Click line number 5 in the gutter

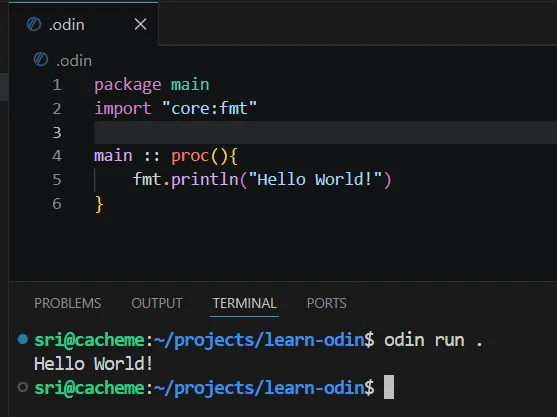pyautogui.click(x=57, y=180)
